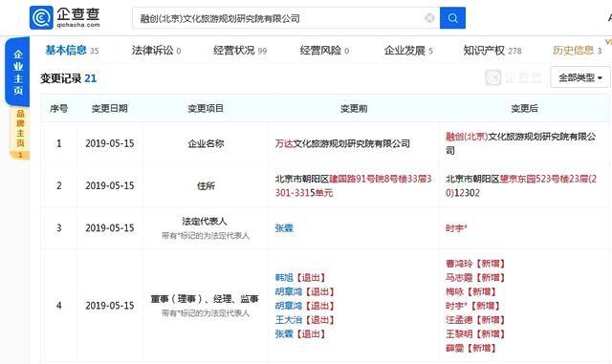
Task: Click the 变更后 column header
Action: pos(525,109)
